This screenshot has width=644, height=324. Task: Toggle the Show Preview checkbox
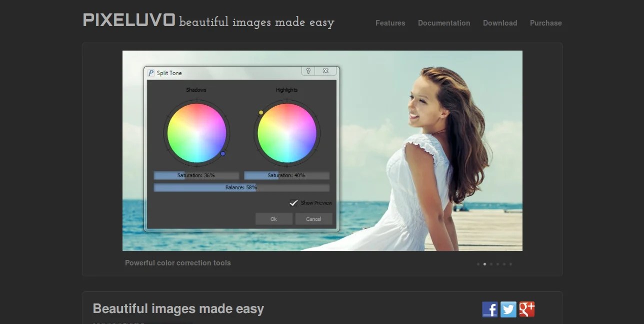[x=294, y=203]
